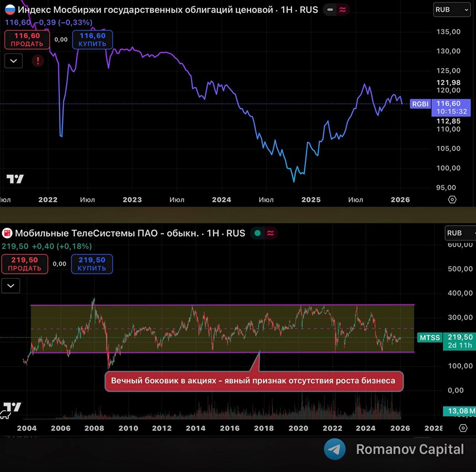The image size is (476, 472).
Task: Expand the legend chevron on MTSS chart
Action: 10,285
